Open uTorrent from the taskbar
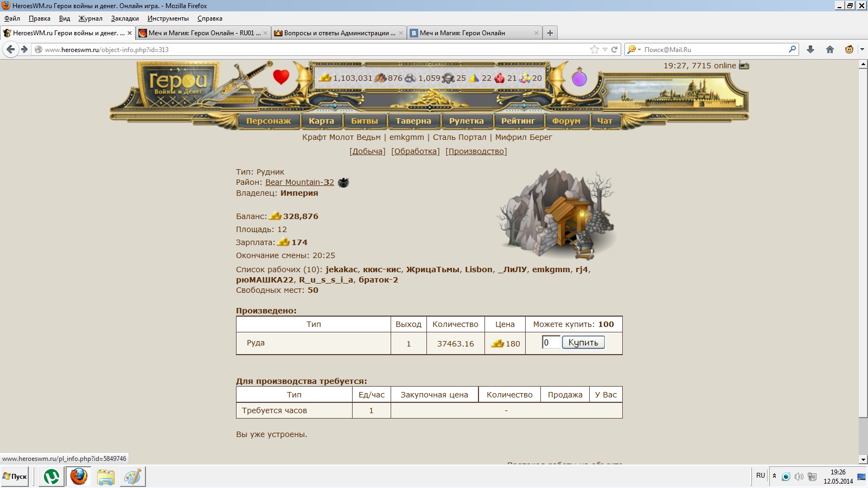Viewport: 868px width, 488px height. tap(52, 477)
